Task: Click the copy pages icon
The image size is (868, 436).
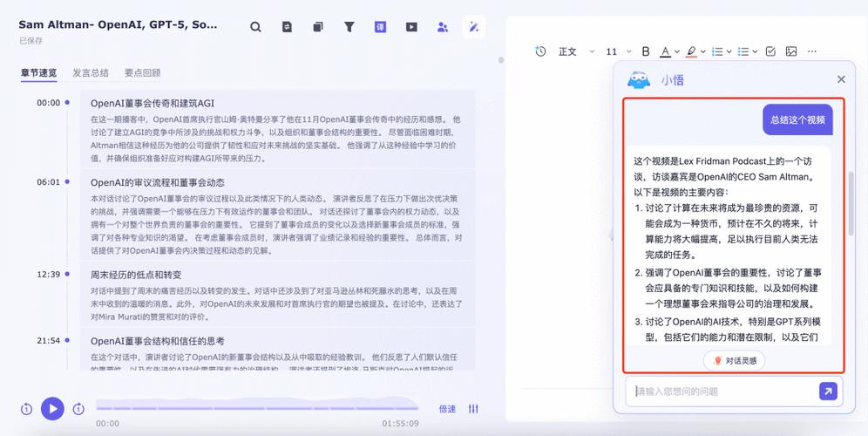Action: (x=318, y=26)
